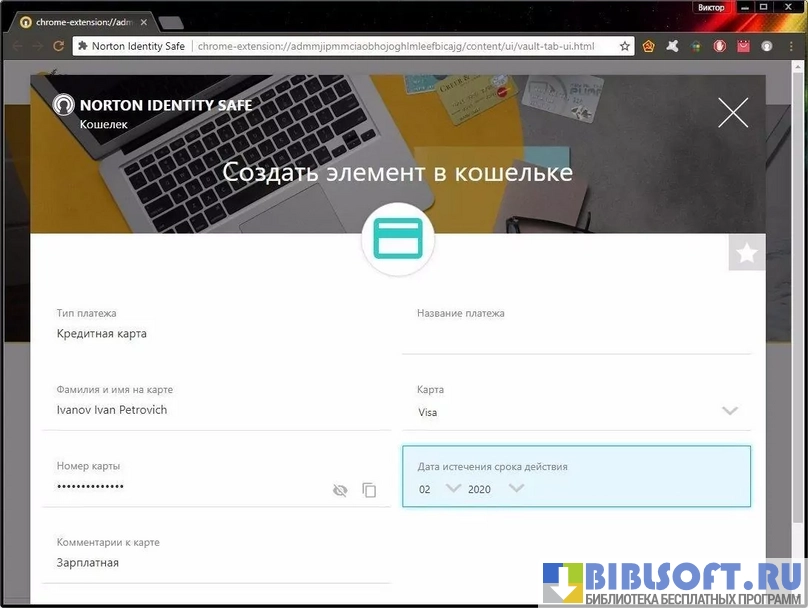Bookmark this page with the star icon
Image resolution: width=808 pixels, height=608 pixels.
(625, 46)
